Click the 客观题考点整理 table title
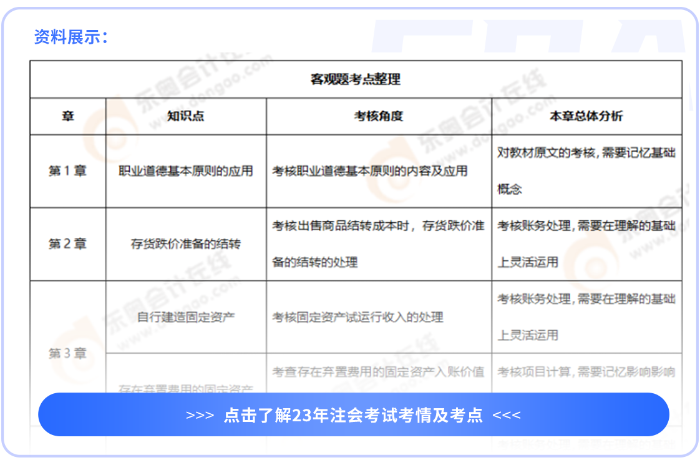Image resolution: width=700 pixels, height=460 pixels. 355,79
